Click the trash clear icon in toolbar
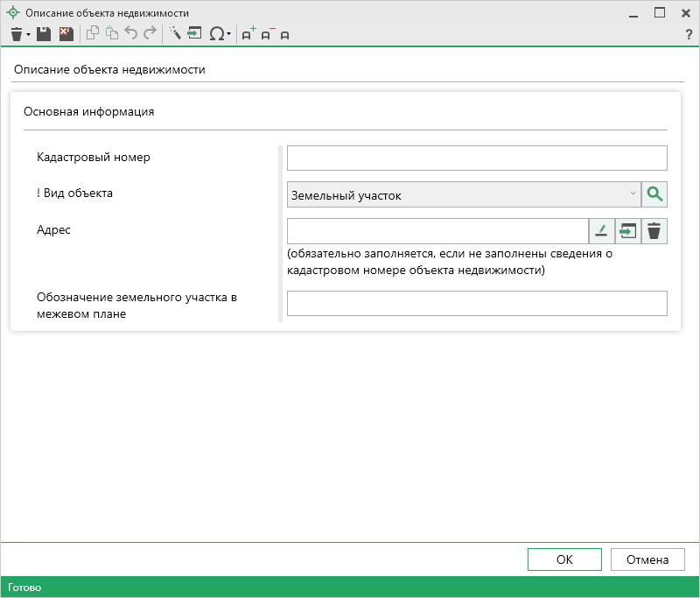This screenshot has height=598, width=700. click(x=16, y=34)
